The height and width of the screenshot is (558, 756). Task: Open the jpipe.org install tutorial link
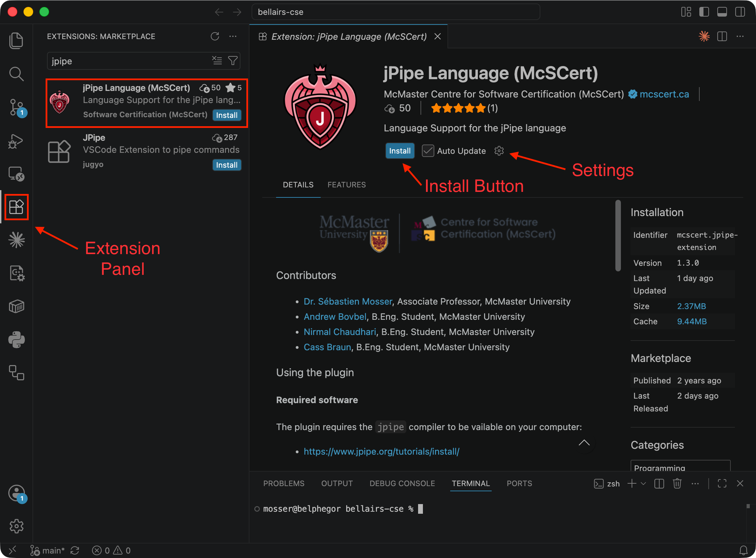point(381,452)
